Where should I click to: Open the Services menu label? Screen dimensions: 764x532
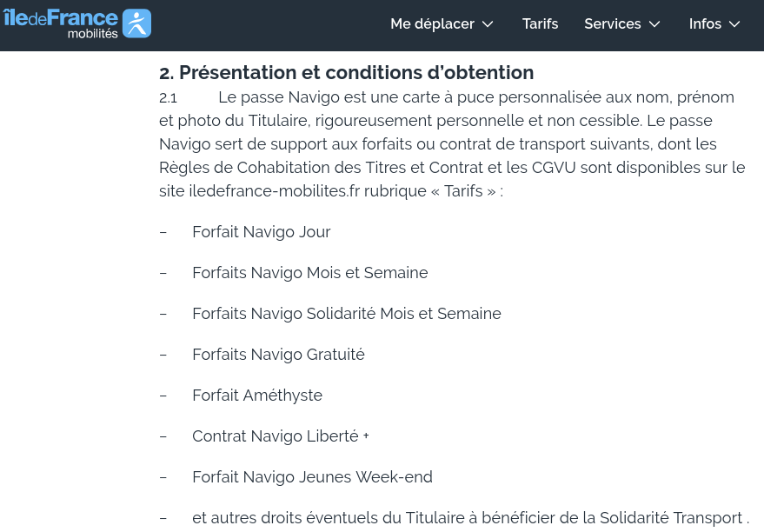point(612,24)
